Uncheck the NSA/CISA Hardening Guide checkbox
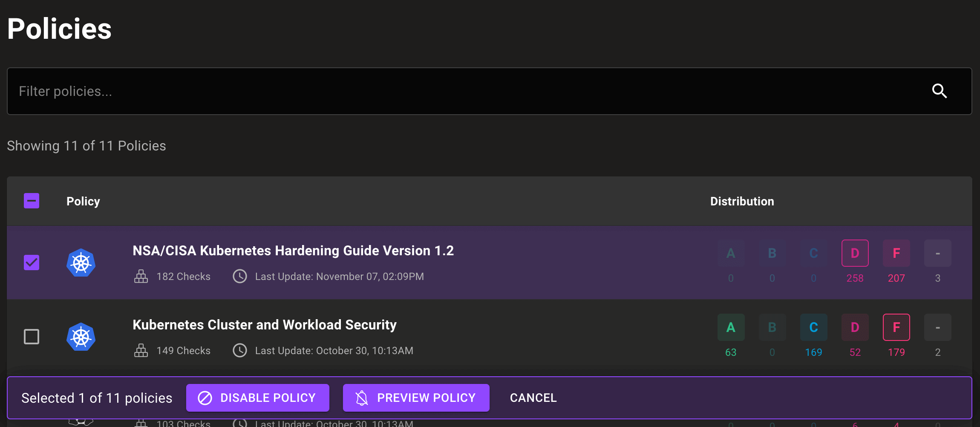The width and height of the screenshot is (980, 427). (32, 263)
